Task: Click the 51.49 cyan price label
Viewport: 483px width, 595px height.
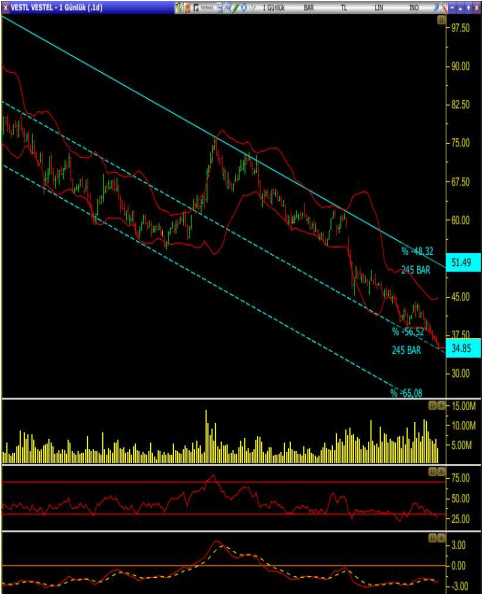Action: click(463, 262)
